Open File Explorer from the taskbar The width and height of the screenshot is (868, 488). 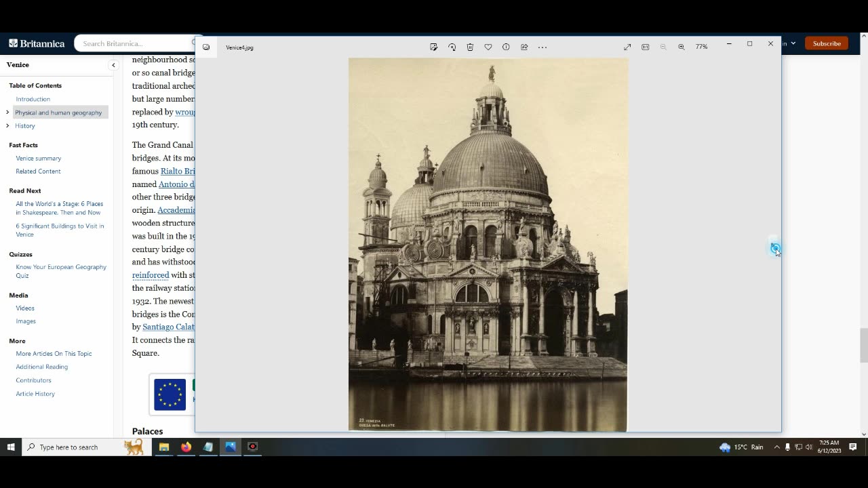coord(163,447)
